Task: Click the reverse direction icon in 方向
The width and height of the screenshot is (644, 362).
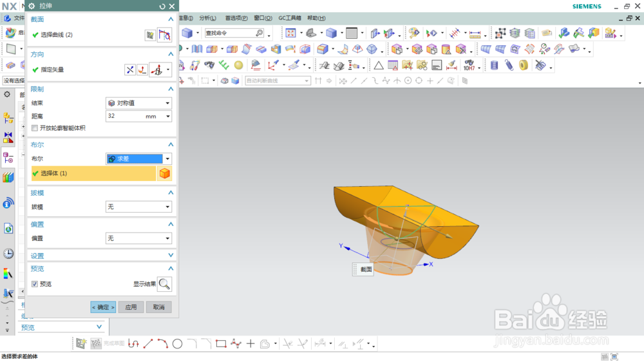Action: coord(130,70)
